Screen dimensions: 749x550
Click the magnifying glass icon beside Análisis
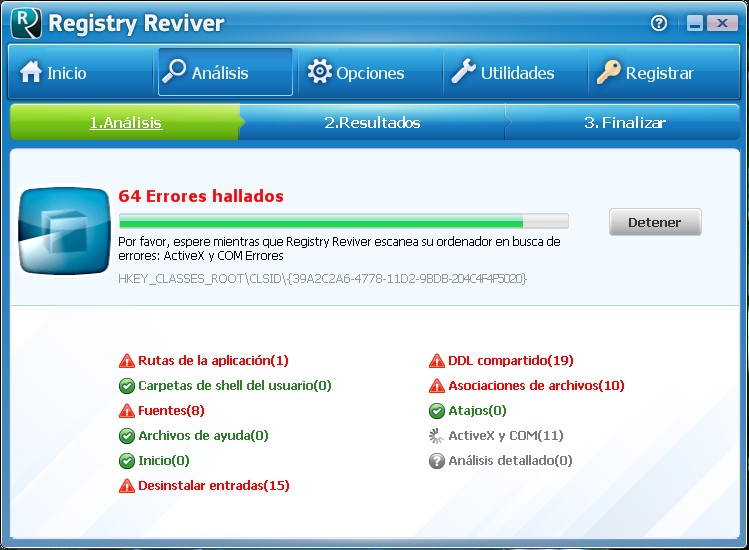(174, 72)
